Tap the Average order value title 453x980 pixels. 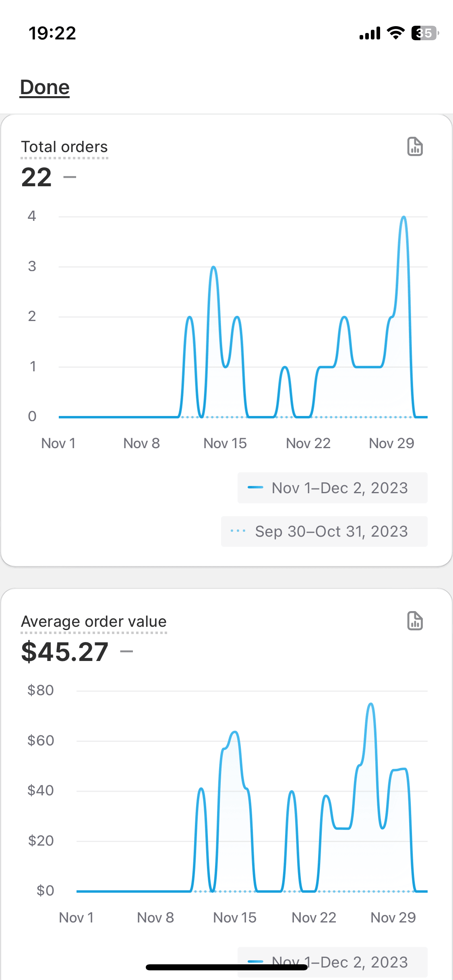pyautogui.click(x=94, y=622)
